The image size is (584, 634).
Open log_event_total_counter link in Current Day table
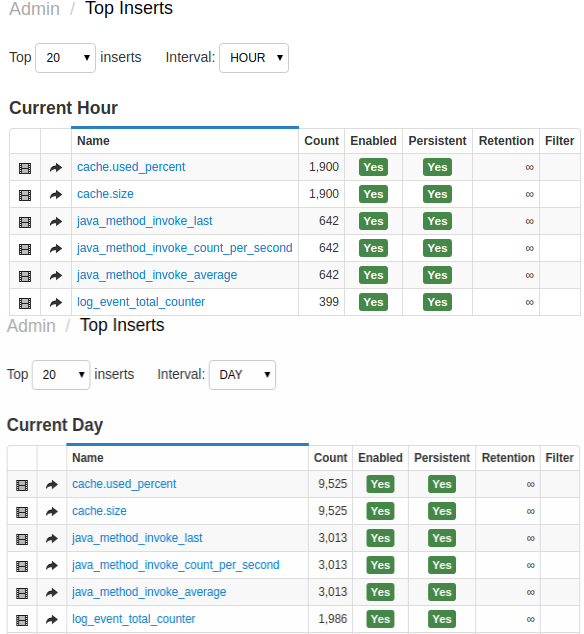coord(133,619)
